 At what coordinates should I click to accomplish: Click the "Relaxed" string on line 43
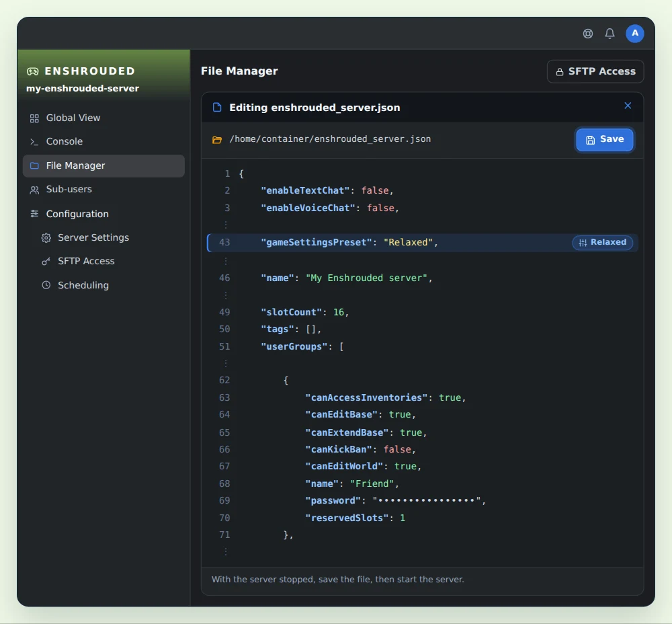408,242
